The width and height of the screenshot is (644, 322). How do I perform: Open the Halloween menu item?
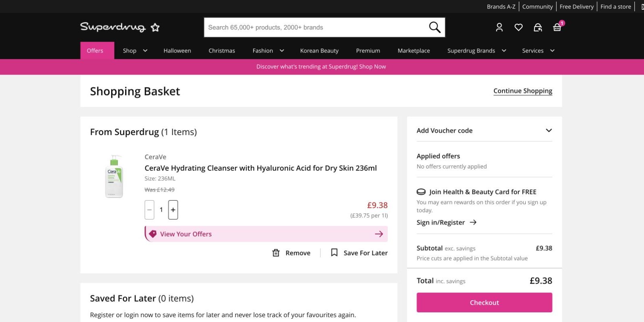tap(177, 51)
